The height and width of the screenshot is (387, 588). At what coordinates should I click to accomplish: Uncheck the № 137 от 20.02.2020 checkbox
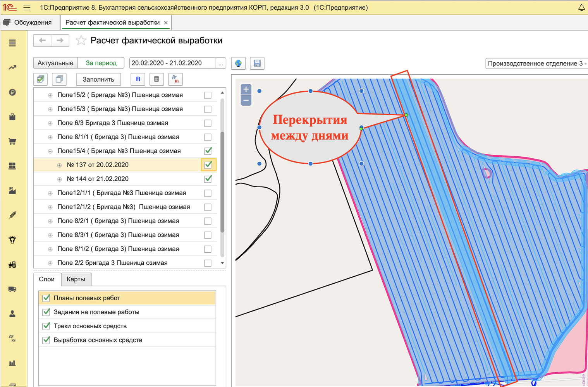point(208,165)
